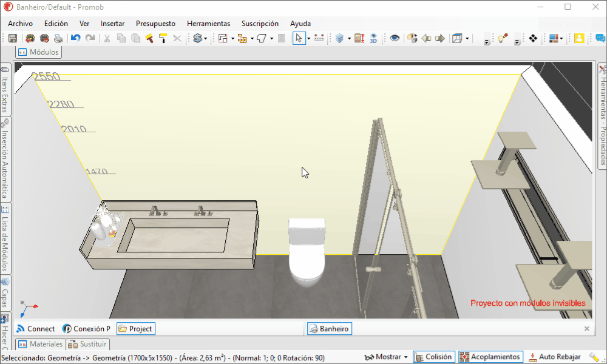
Task: Click the right arrow navigation icon
Action: coord(440,38)
